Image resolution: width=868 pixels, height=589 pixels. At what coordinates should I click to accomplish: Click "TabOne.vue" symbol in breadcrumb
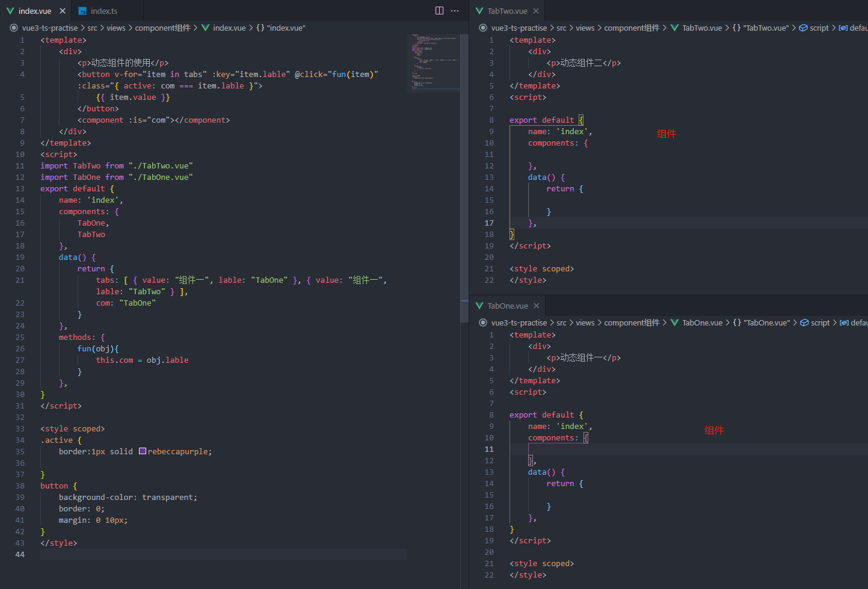[x=767, y=322]
